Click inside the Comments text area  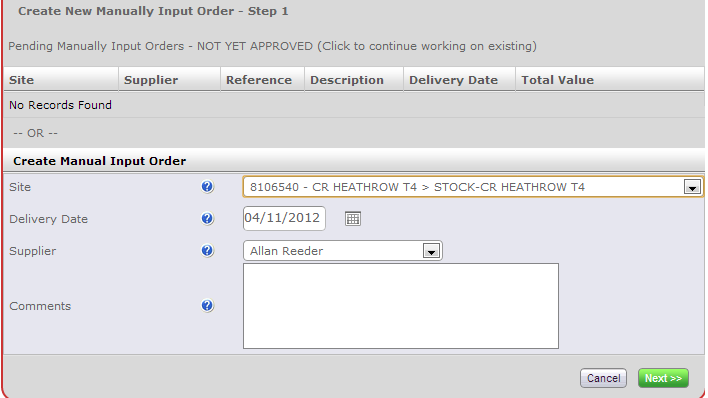(401, 306)
